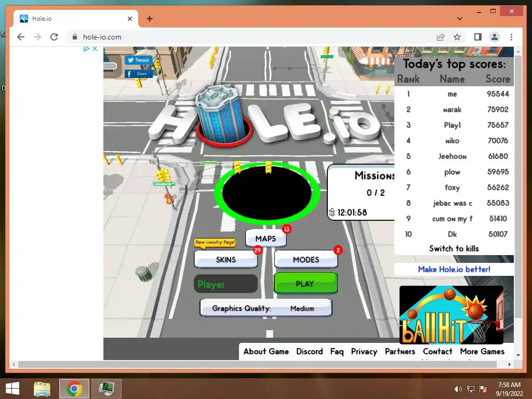Click the New country flags! tooltip
532x399 pixels.
(x=215, y=242)
